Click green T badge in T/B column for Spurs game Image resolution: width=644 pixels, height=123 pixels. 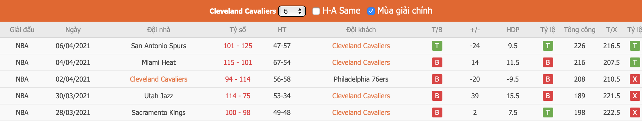tap(437, 46)
